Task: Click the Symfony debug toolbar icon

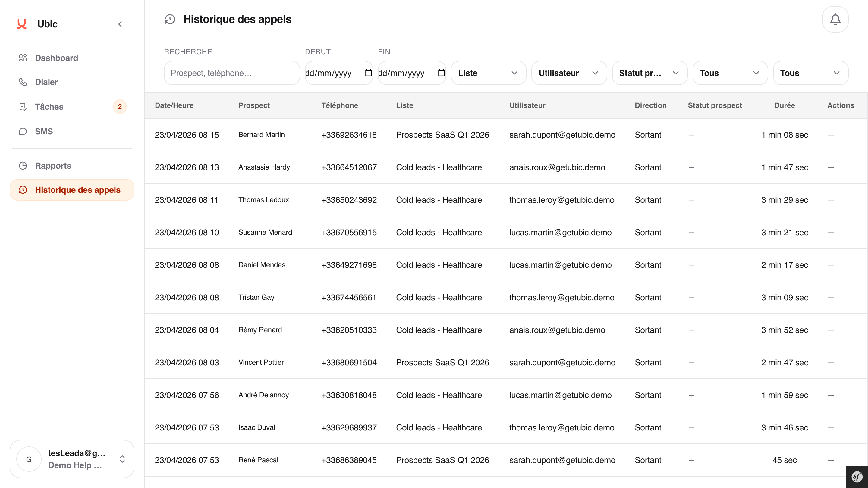Action: coord(857,477)
